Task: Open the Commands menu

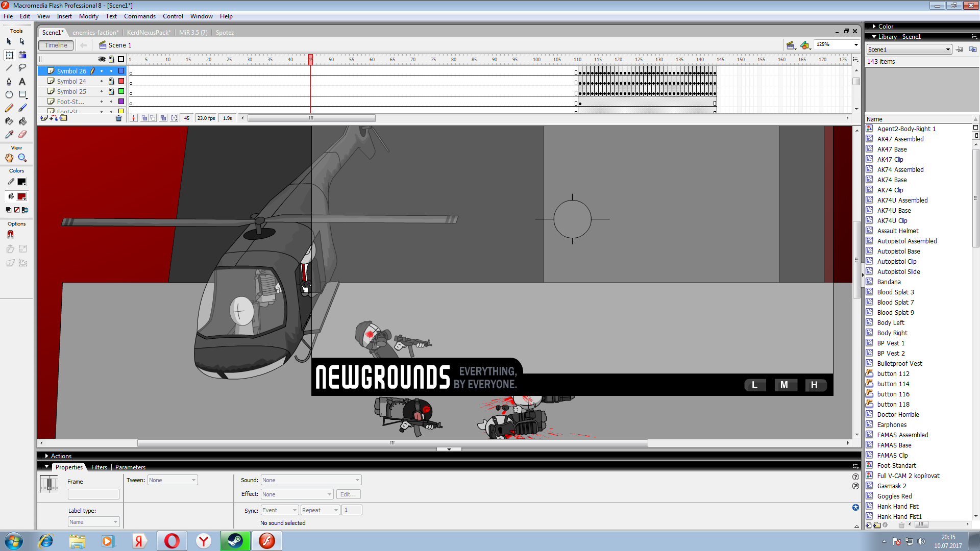Action: tap(139, 16)
